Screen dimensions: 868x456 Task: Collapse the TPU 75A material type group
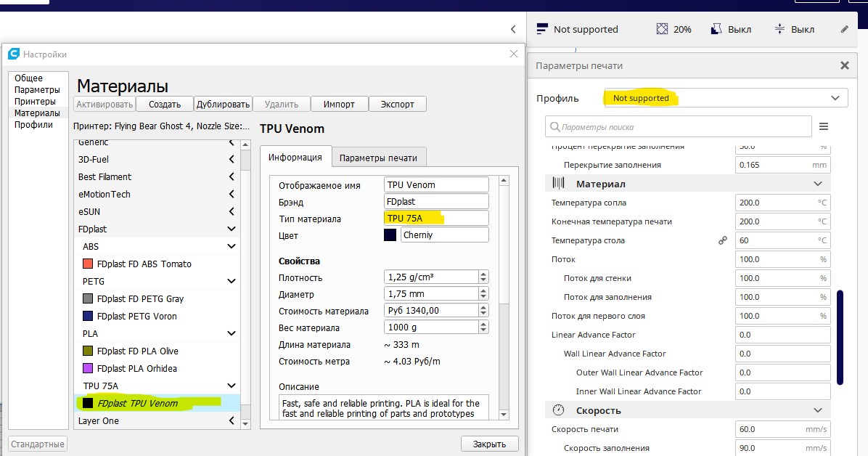(232, 385)
